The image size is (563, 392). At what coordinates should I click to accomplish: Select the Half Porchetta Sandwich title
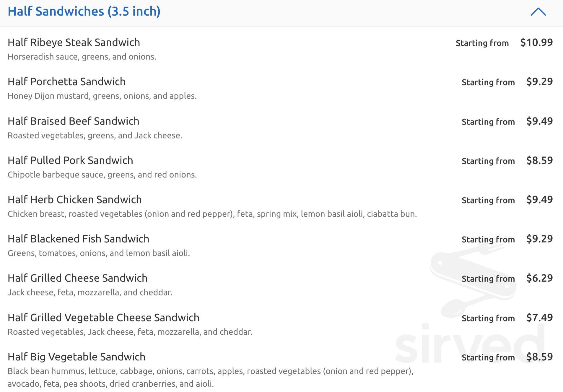coord(66,82)
